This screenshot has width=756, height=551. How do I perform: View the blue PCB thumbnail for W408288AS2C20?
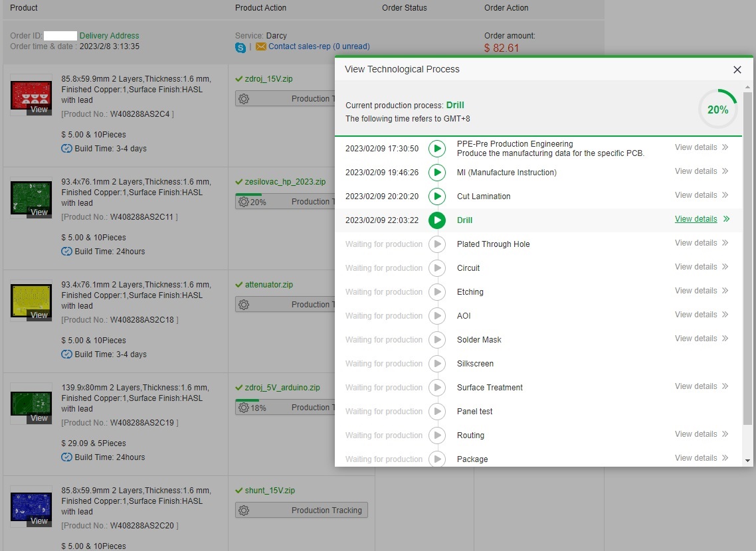[x=31, y=507]
